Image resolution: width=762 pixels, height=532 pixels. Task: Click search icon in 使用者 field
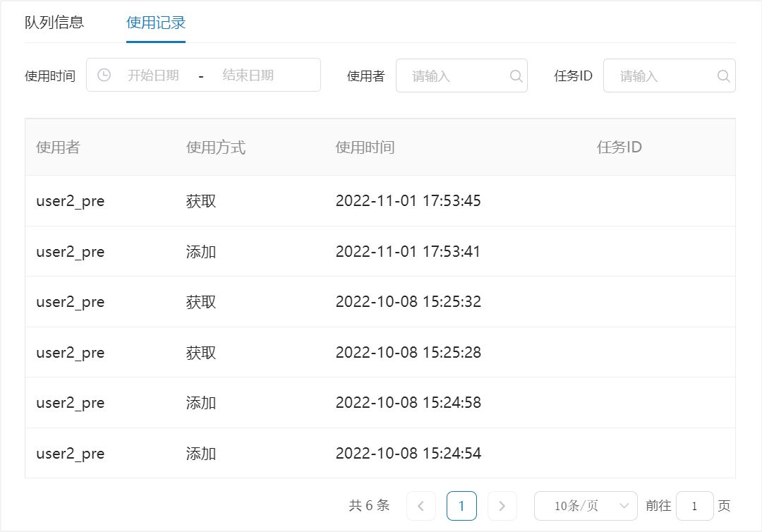(x=516, y=75)
